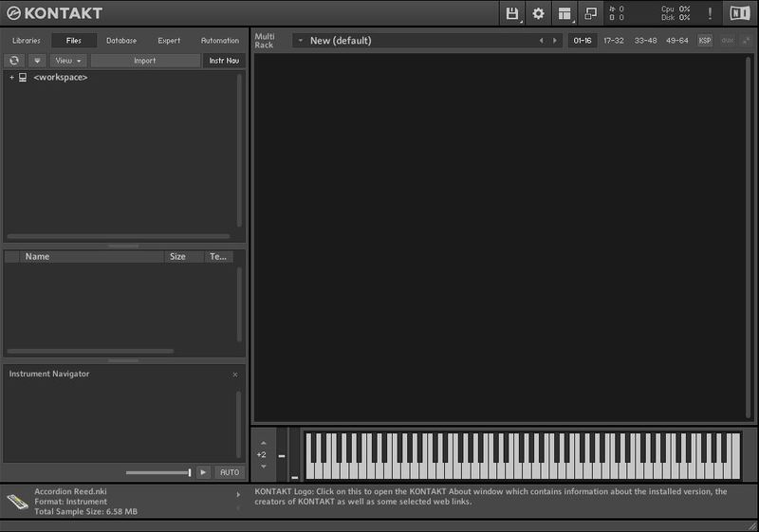Click the eject drive icon

[x=37, y=61]
